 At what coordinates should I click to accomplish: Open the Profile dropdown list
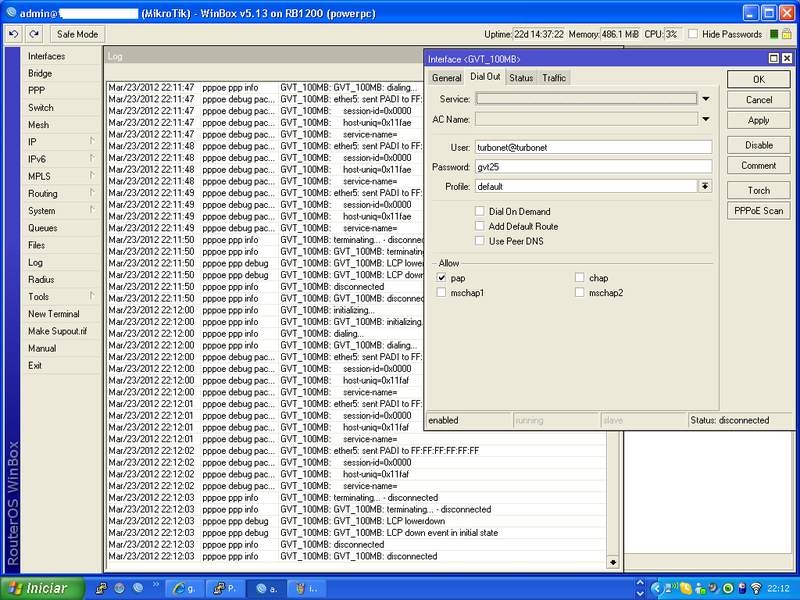705,186
